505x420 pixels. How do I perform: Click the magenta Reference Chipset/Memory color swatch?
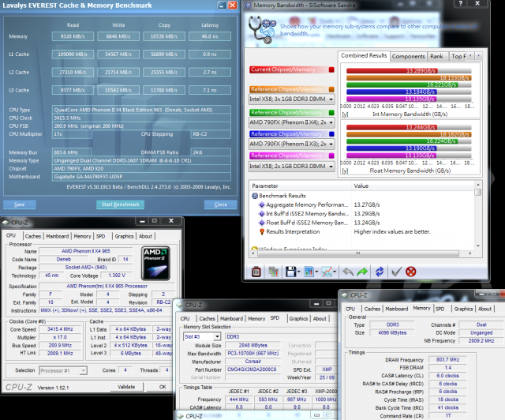pos(331,156)
